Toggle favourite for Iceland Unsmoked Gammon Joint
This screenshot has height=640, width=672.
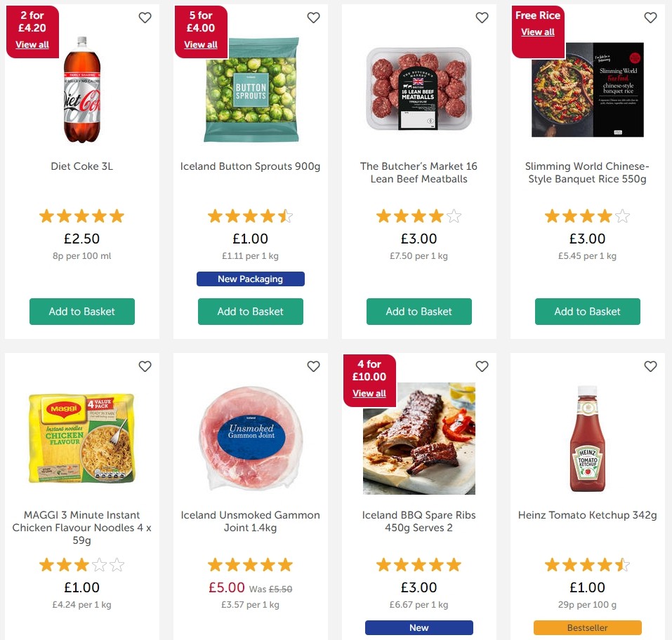[x=313, y=366]
